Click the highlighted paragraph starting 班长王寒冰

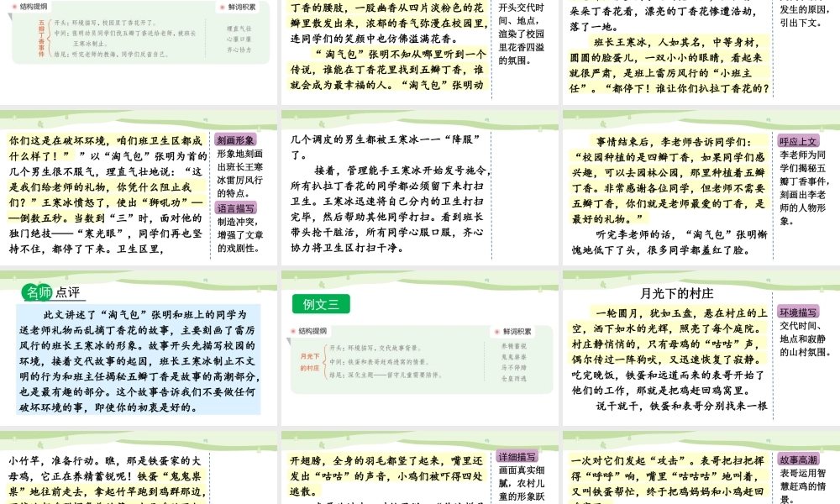coord(669,65)
